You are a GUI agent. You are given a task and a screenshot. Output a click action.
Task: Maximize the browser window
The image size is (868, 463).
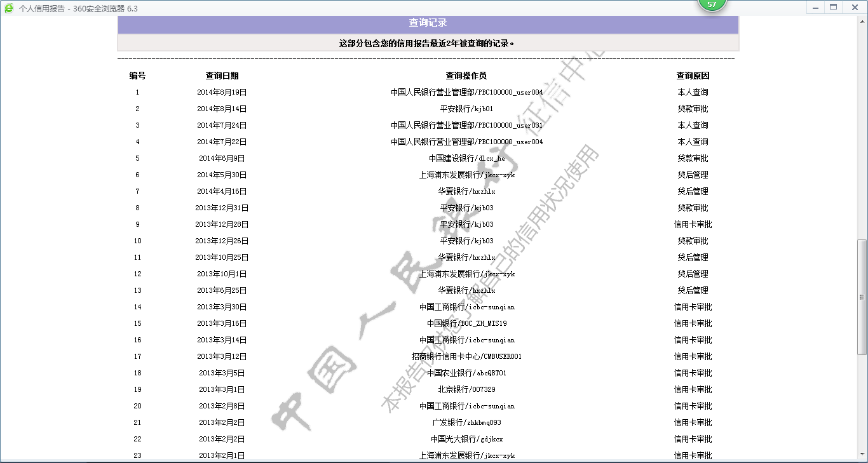[x=833, y=8]
